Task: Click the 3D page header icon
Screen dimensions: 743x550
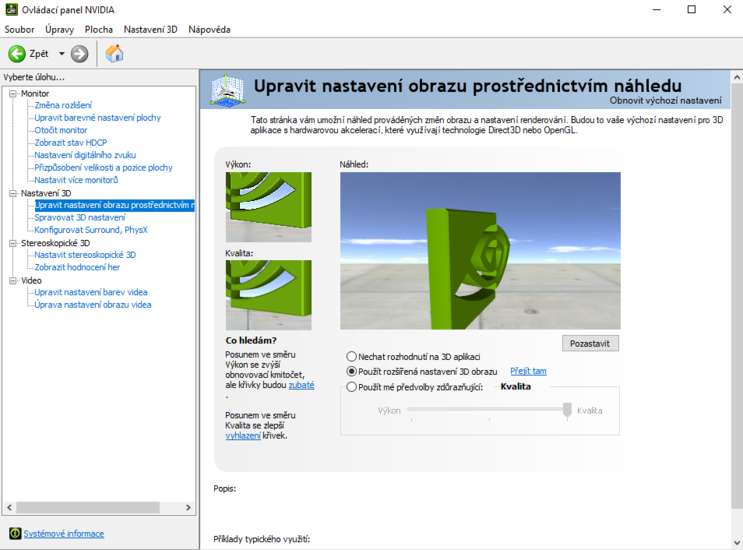Action: pos(227,90)
